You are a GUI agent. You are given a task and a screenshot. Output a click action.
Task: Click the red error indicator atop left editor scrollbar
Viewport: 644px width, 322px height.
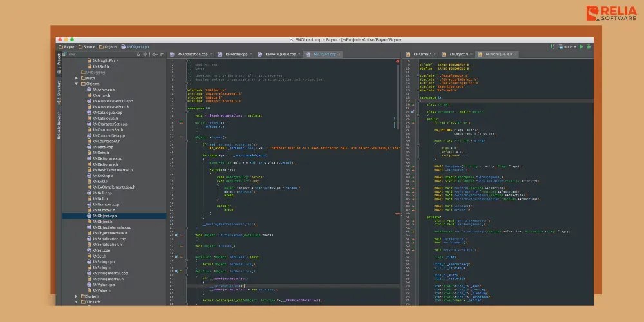coord(397,61)
